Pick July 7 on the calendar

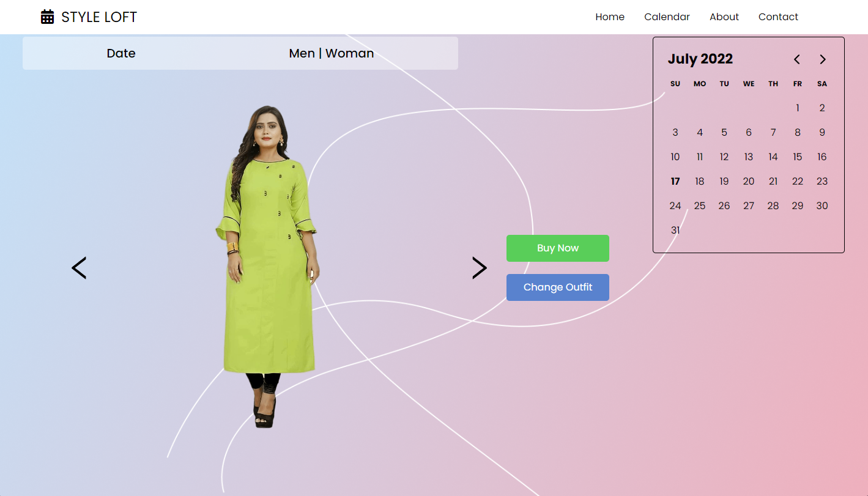click(773, 133)
